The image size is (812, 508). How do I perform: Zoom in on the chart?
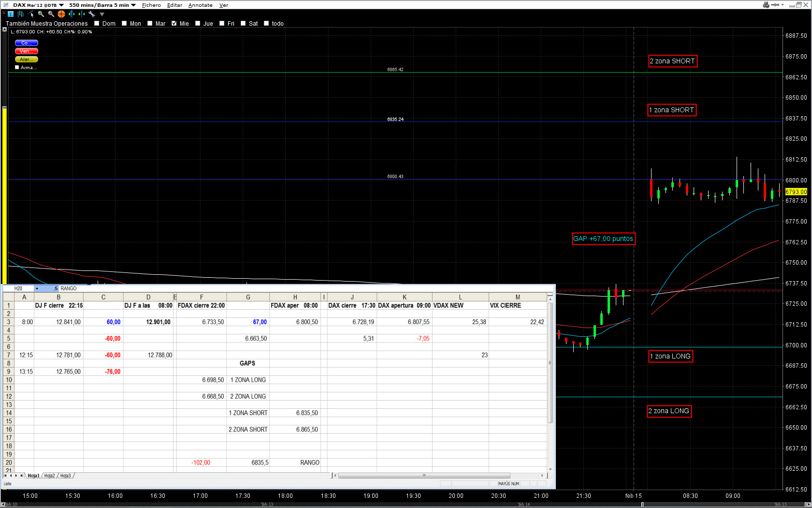click(41, 14)
